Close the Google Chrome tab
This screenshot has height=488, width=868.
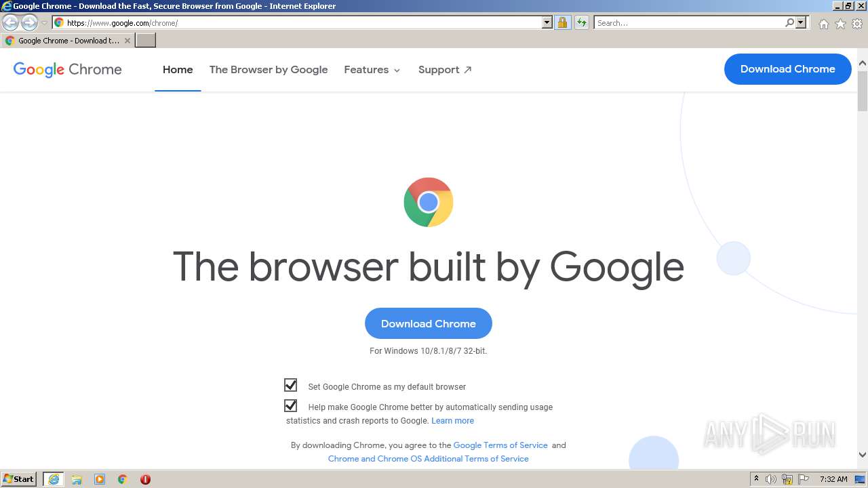127,41
